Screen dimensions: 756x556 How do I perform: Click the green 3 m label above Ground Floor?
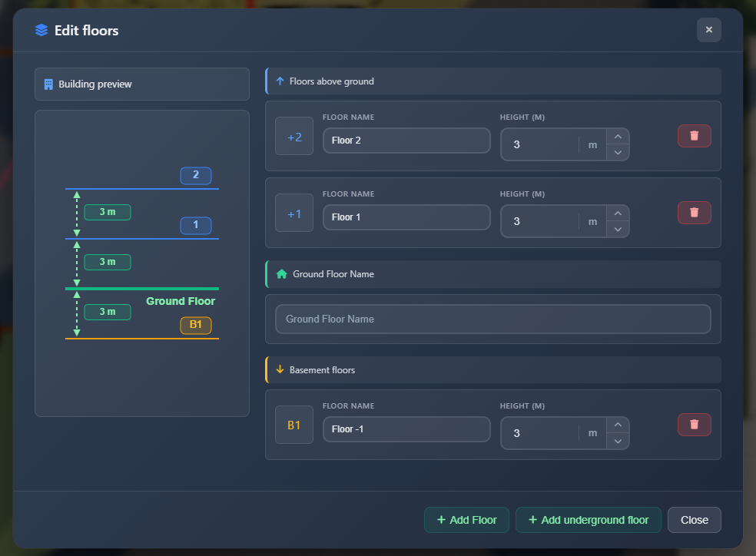tap(108, 262)
